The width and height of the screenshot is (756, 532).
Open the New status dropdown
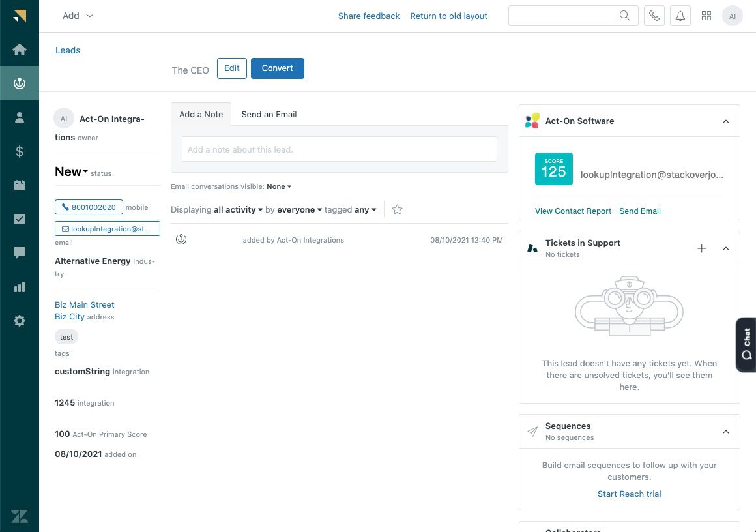click(x=70, y=171)
